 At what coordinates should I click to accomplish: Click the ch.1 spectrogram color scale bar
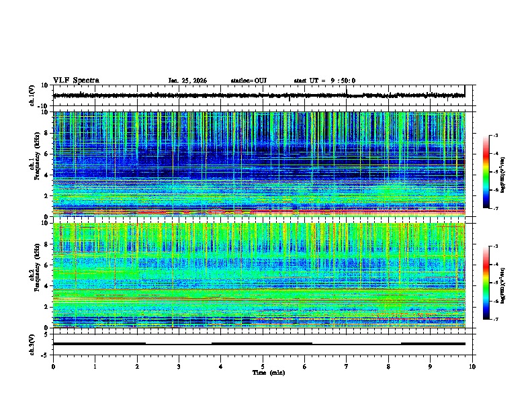[486, 172]
